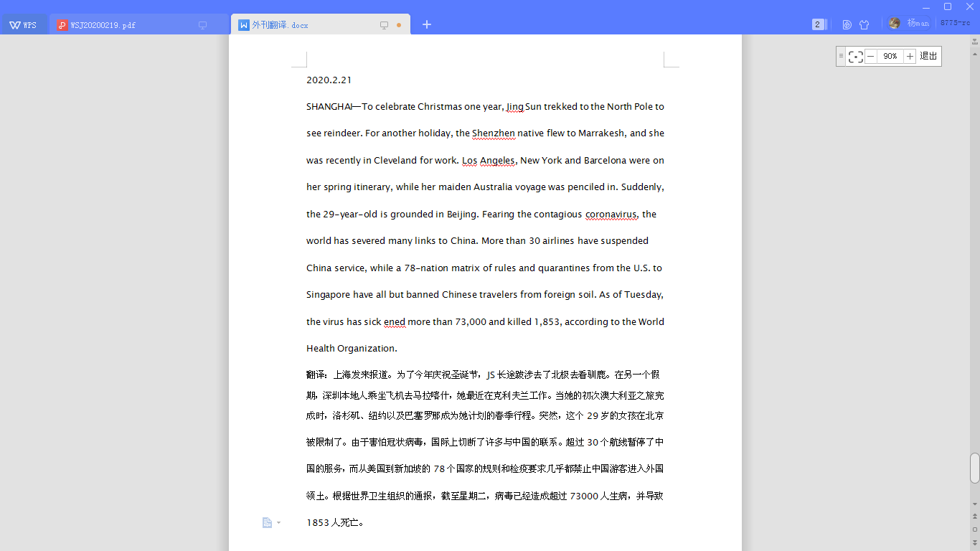This screenshot has height=551, width=980.
Task: Open a new tab with the plus button
Action: 427,24
